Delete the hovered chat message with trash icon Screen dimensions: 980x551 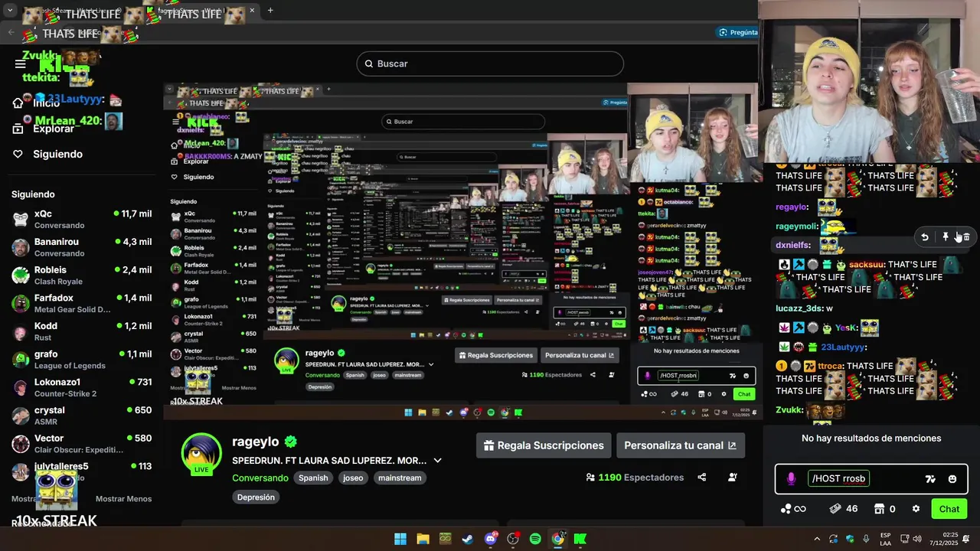966,237
